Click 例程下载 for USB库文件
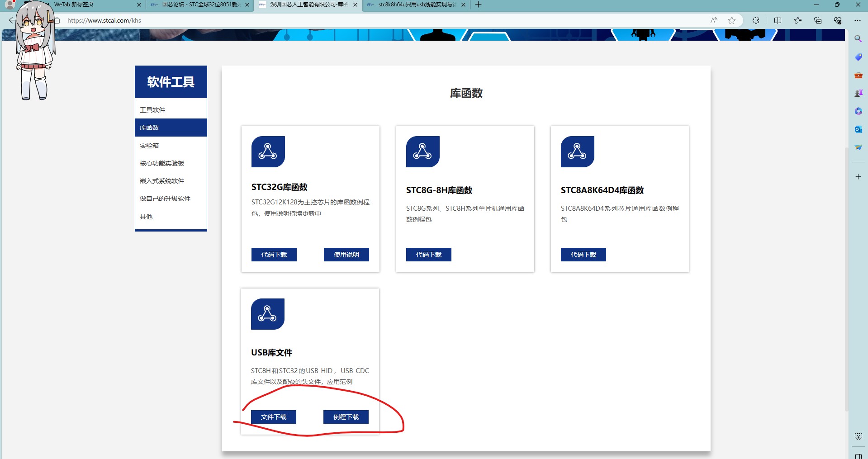The image size is (868, 459). coord(346,417)
